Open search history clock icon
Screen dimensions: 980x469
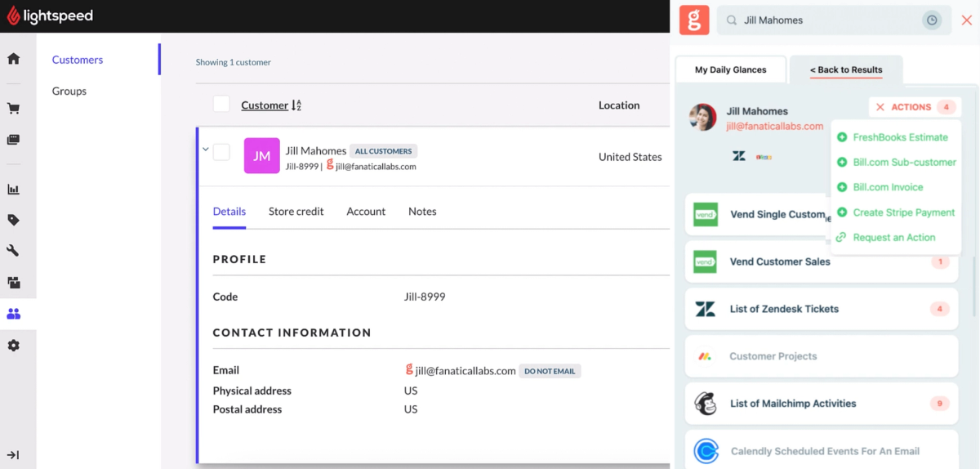coord(932,20)
